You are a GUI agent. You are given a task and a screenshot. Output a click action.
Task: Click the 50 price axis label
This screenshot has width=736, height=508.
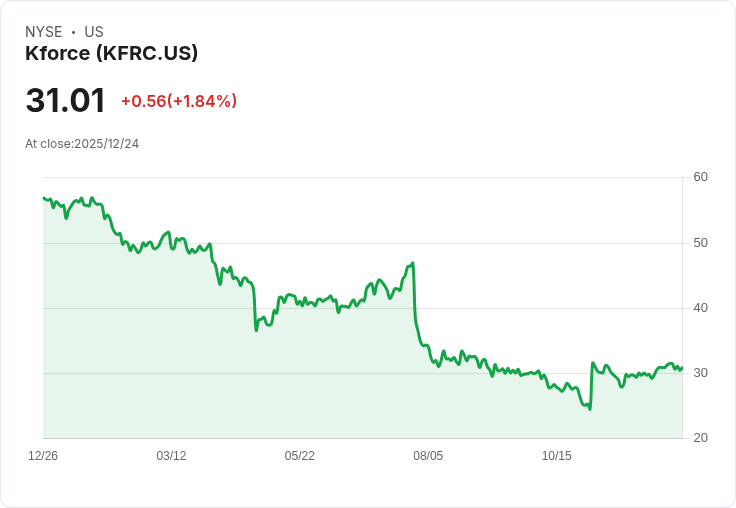700,243
